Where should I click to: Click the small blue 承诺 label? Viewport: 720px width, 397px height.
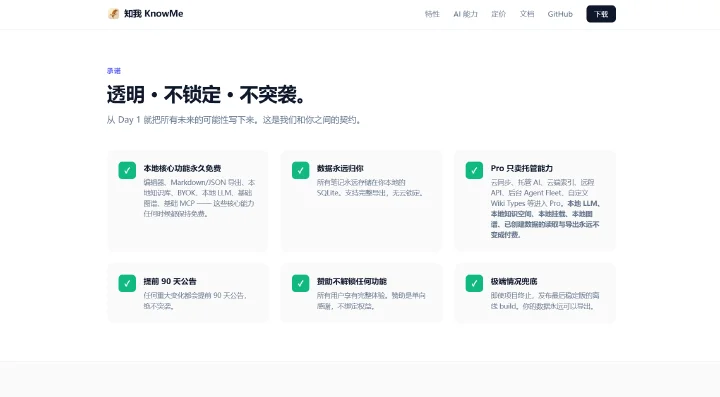click(x=114, y=71)
